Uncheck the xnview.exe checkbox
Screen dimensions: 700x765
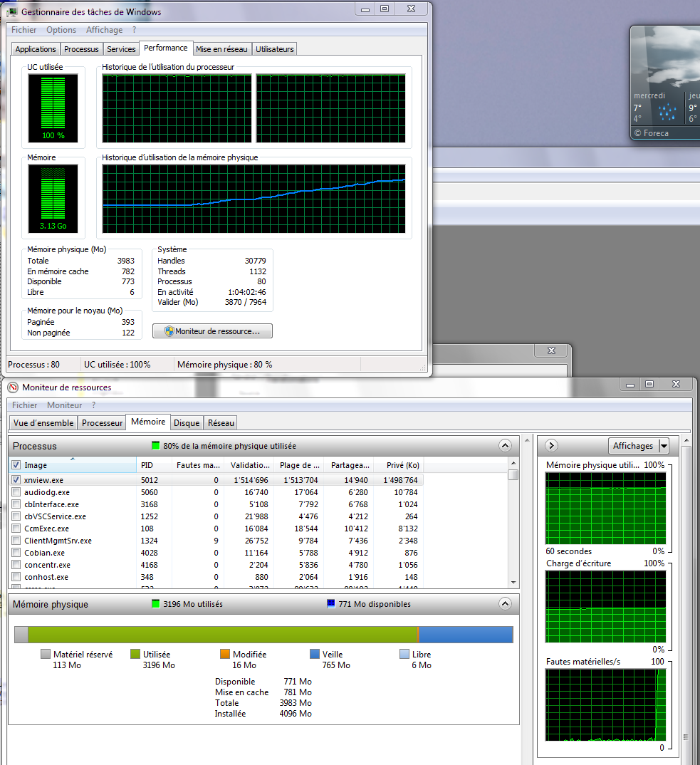coord(16,479)
